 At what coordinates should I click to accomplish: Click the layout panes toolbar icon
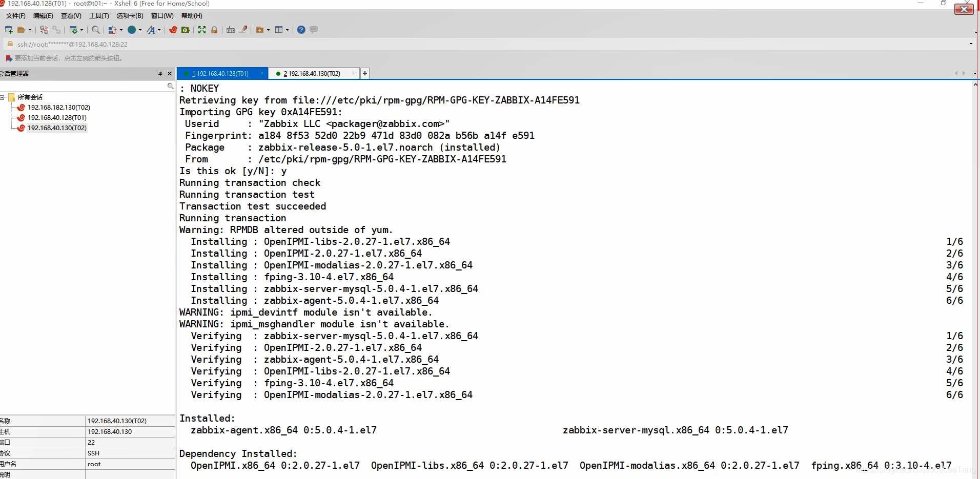tap(279, 30)
